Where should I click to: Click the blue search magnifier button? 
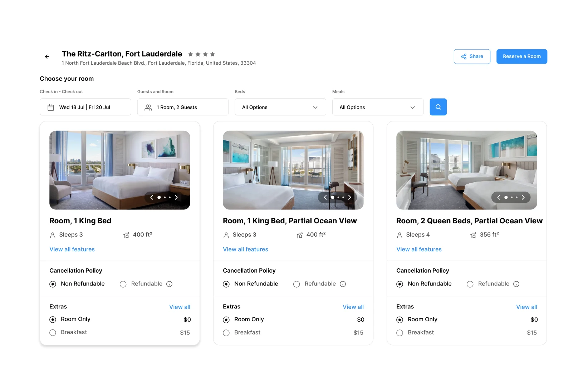click(438, 107)
